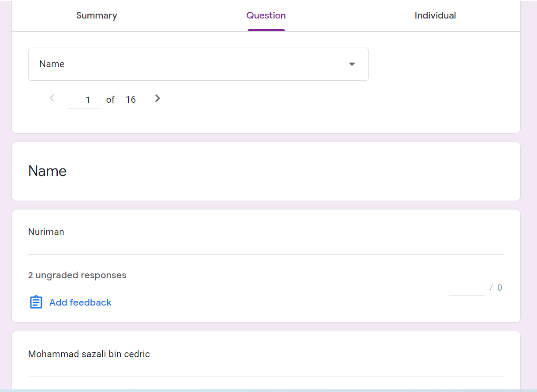This screenshot has height=392, width=537.
Task: Click the divider line under Nuriman
Action: (266, 254)
